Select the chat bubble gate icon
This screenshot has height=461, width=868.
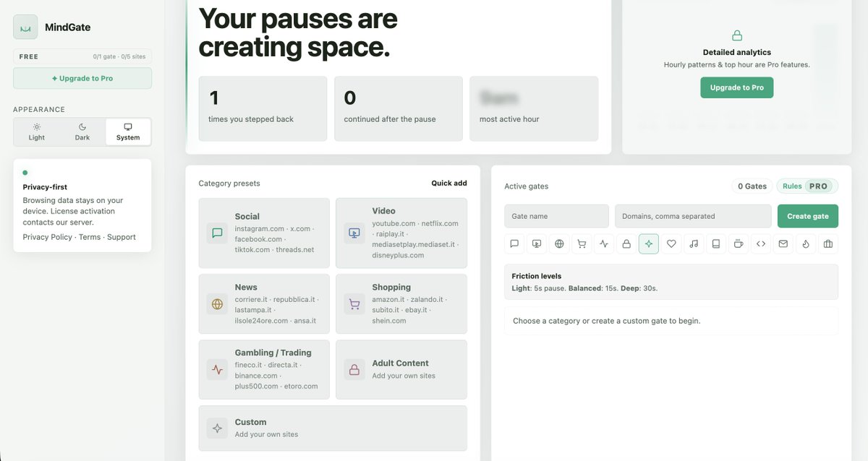[x=514, y=244]
